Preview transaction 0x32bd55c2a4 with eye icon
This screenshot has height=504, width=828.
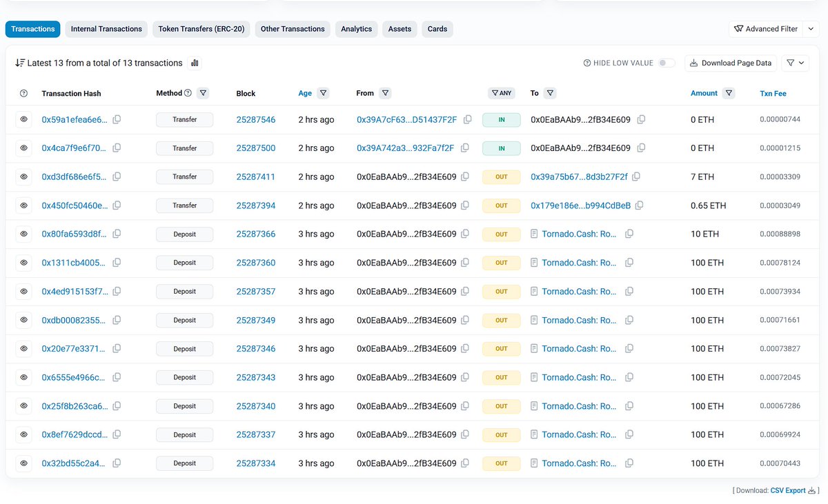[23, 463]
